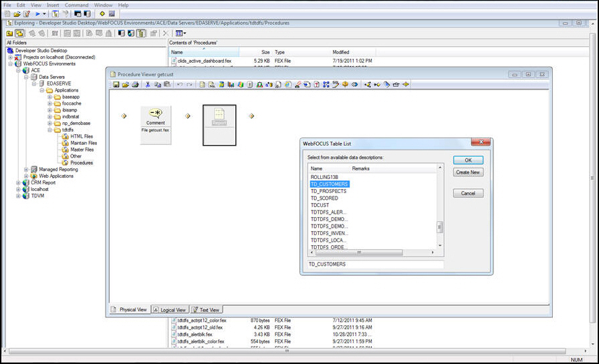Click the table list scroll-down arrow
Viewport: 599px width, 364px height.
440,245
